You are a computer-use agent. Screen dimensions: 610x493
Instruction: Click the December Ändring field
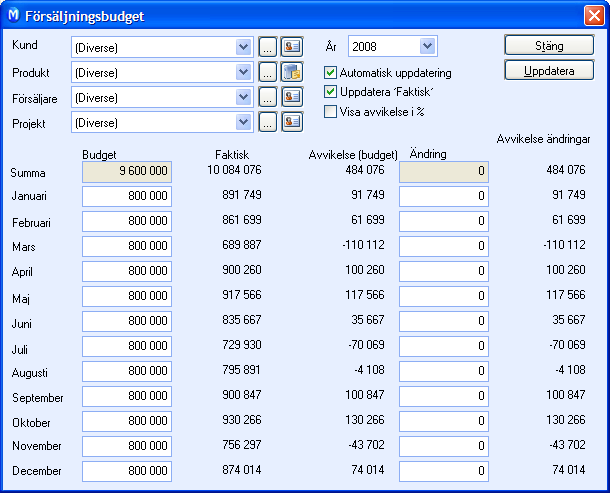tap(444, 471)
